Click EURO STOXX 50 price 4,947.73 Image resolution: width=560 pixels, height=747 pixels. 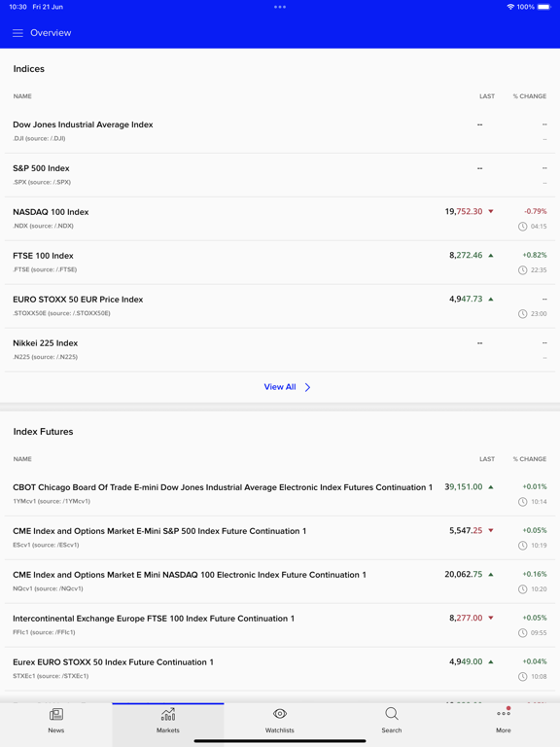point(466,300)
